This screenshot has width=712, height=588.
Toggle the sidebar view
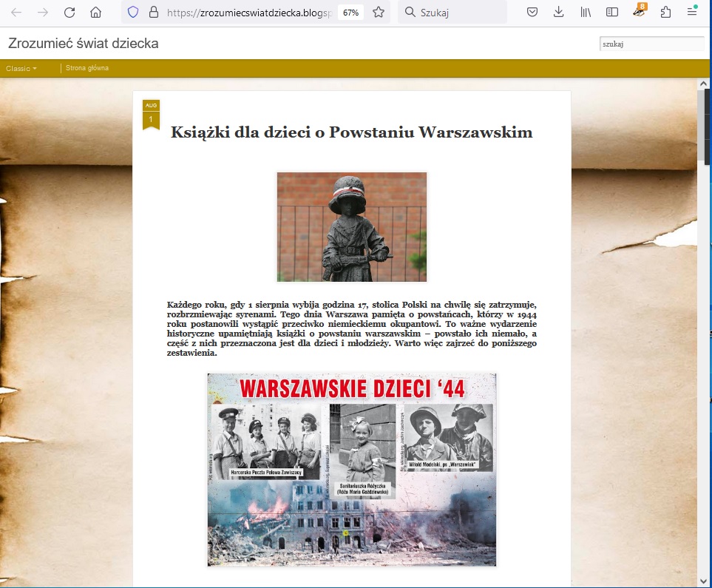[x=612, y=13]
